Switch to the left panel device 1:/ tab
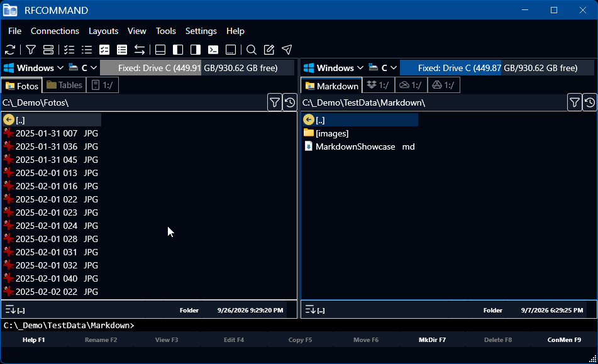Viewport: 598px width, 364px height. 102,85
